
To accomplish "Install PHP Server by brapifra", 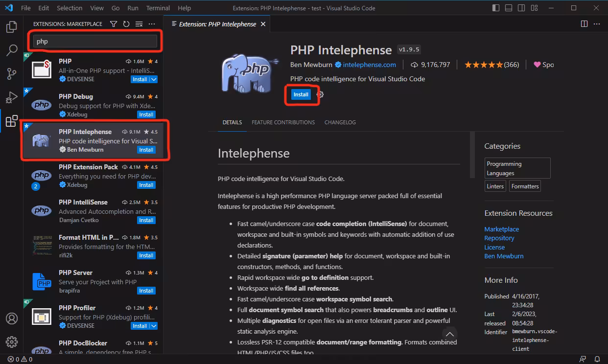I will [146, 291].
